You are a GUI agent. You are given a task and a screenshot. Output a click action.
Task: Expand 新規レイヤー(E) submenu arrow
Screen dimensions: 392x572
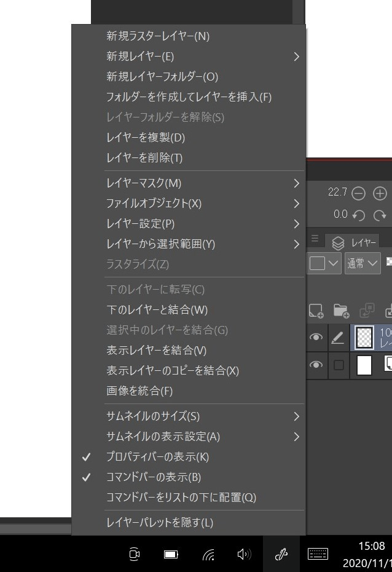pyautogui.click(x=296, y=57)
